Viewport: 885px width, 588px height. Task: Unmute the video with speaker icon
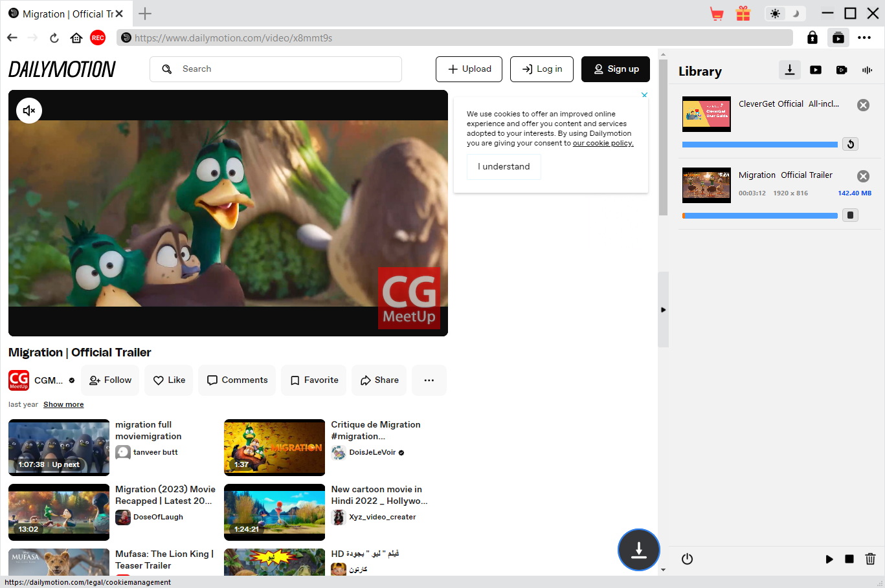(29, 111)
